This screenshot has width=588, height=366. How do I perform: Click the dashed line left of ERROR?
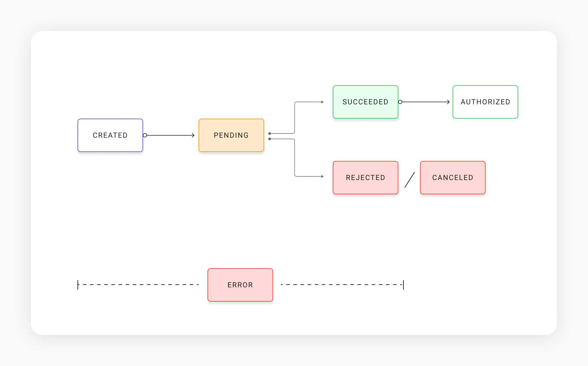pyautogui.click(x=140, y=285)
